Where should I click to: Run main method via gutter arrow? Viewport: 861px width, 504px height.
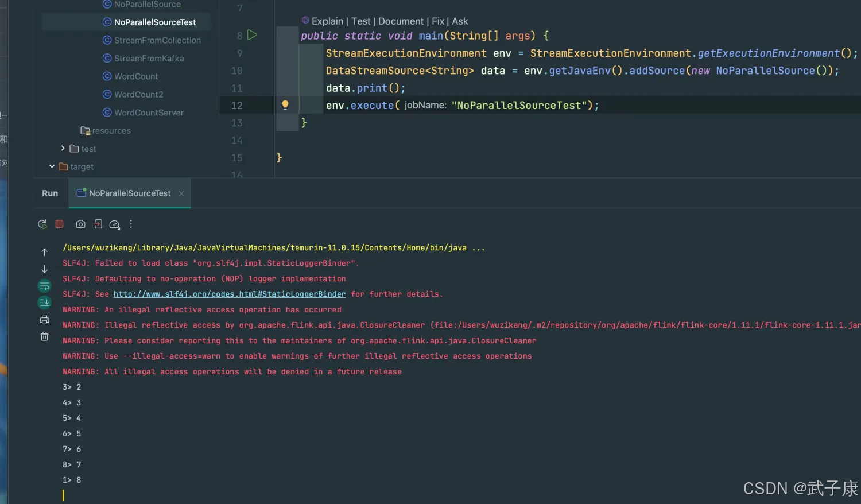(x=252, y=35)
